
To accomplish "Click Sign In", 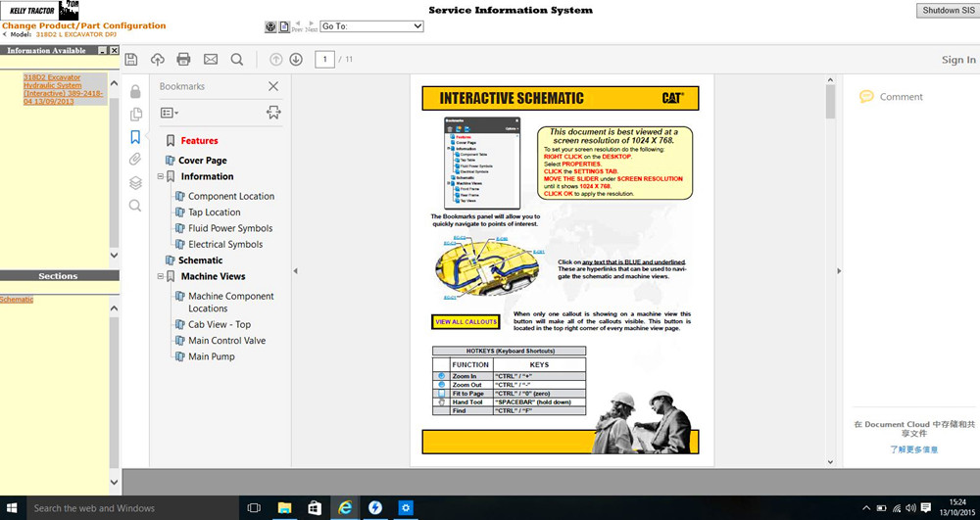I will click(958, 60).
